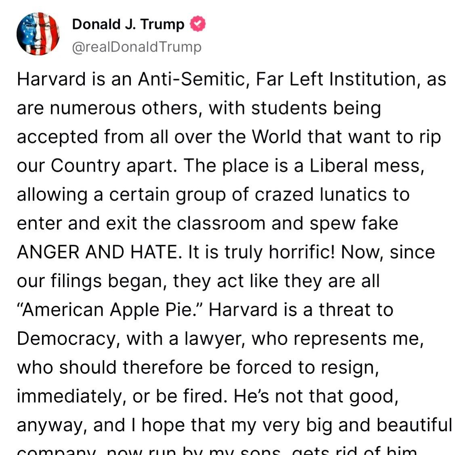
Task: Click the @realDonaldTrump handle
Action: tap(136, 47)
